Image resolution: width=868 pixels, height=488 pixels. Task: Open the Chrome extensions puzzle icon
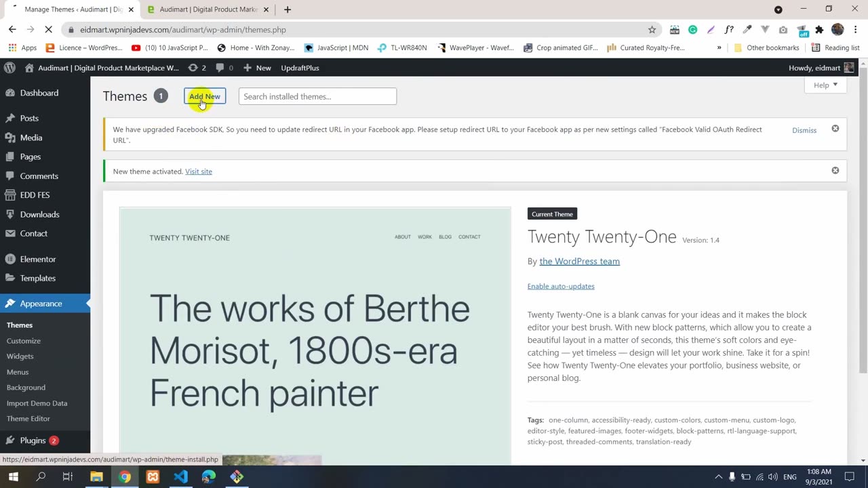[819, 30]
